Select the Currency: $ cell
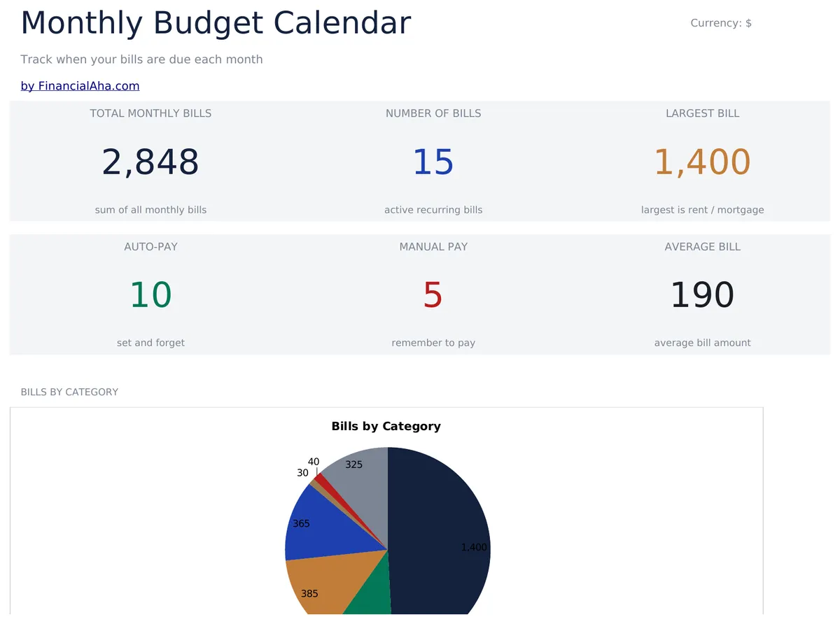This screenshot has width=840, height=624. click(x=721, y=23)
